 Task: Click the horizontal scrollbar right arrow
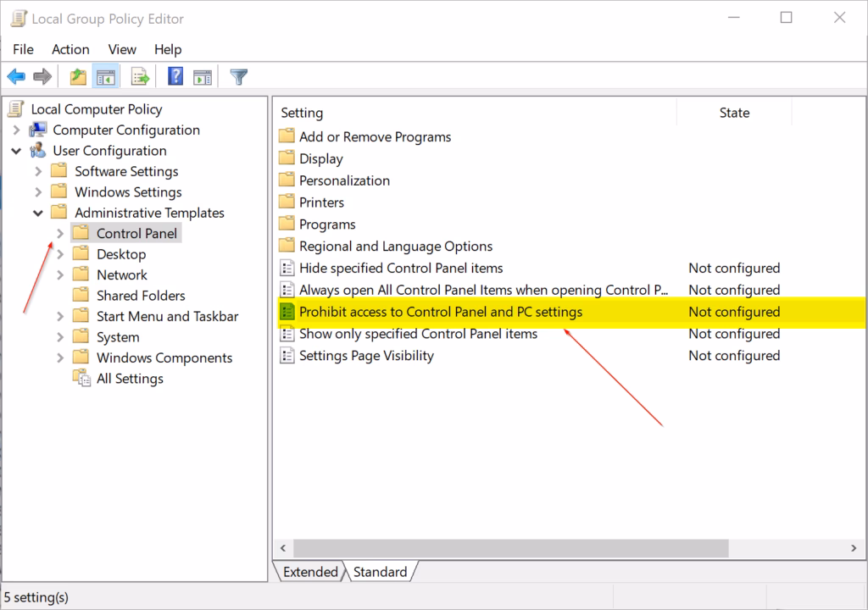coord(854,548)
